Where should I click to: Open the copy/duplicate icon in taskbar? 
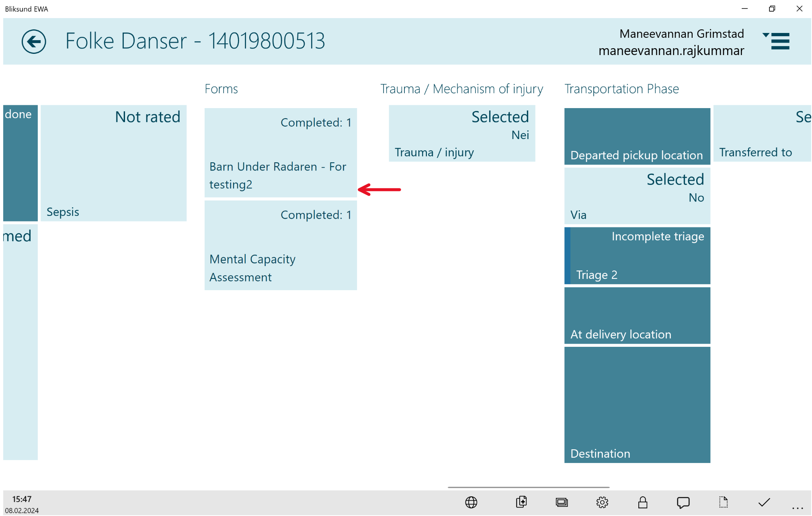pos(522,502)
